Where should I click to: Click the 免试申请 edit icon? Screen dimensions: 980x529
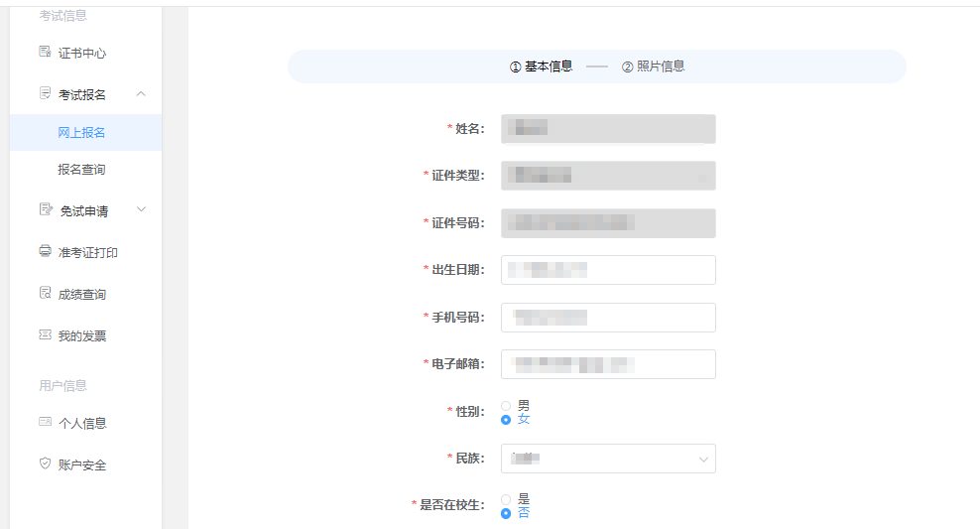[45, 210]
